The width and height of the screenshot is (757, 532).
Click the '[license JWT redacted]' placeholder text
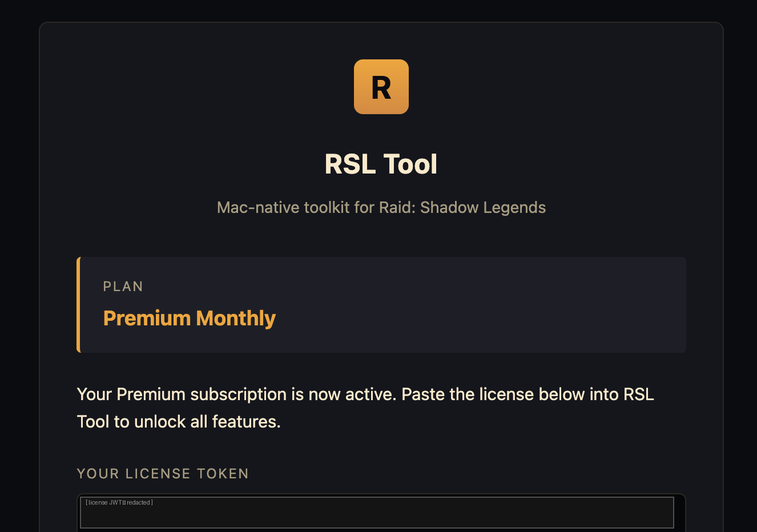[119, 503]
